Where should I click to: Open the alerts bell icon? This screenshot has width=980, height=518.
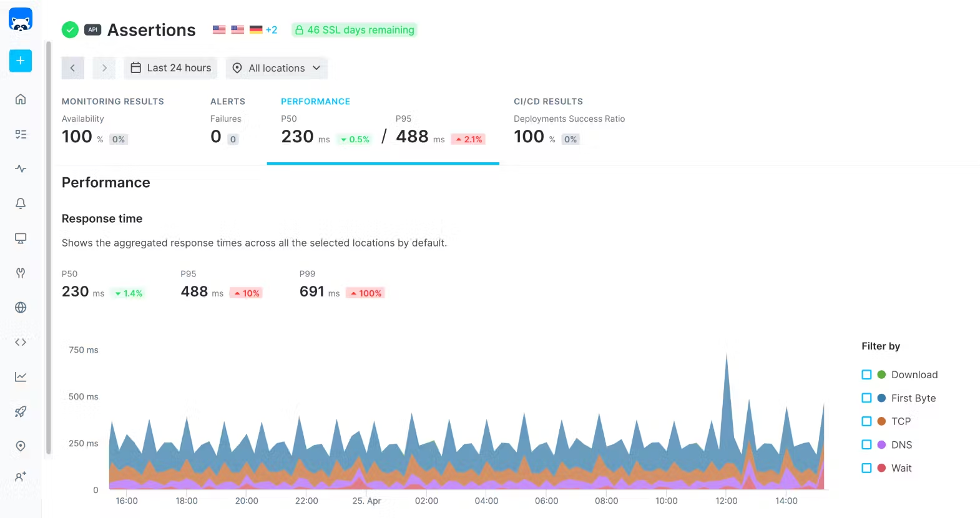[x=21, y=203]
